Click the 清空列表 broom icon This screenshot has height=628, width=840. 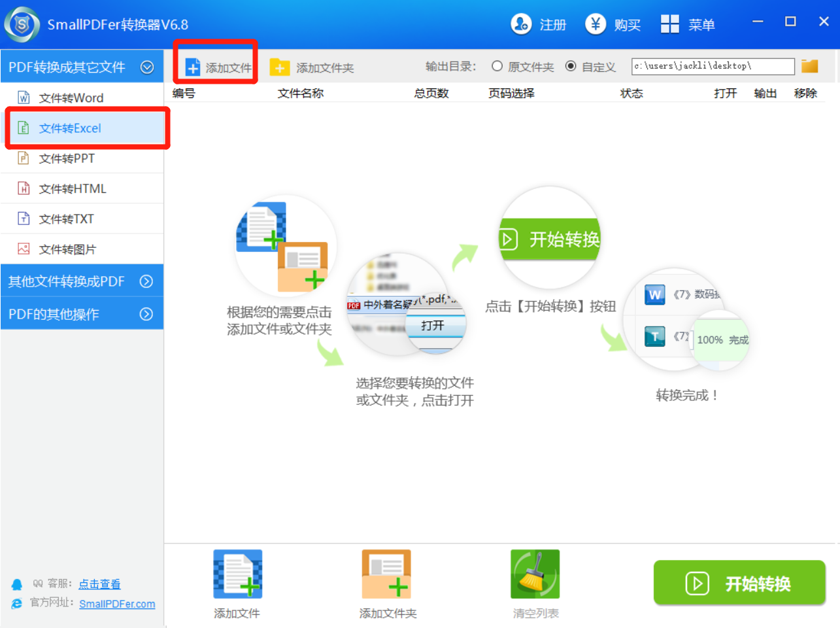(535, 574)
